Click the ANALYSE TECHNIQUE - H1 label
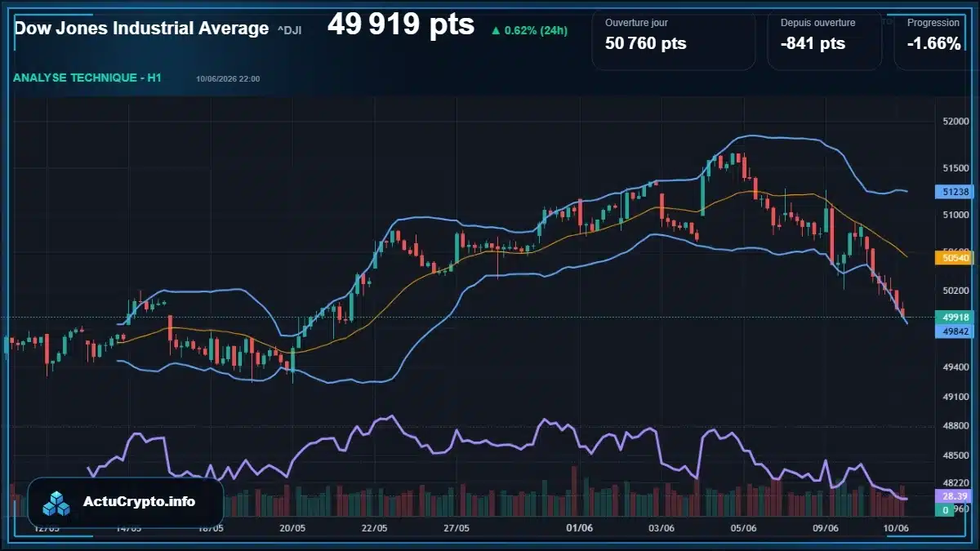Viewport: 980px width, 551px height. pyautogui.click(x=87, y=78)
